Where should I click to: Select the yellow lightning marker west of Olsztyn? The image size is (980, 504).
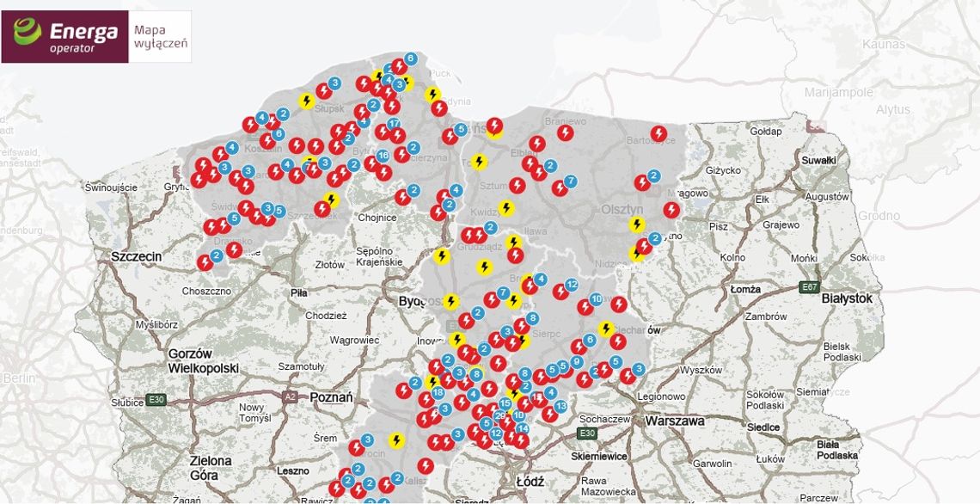click(x=636, y=225)
